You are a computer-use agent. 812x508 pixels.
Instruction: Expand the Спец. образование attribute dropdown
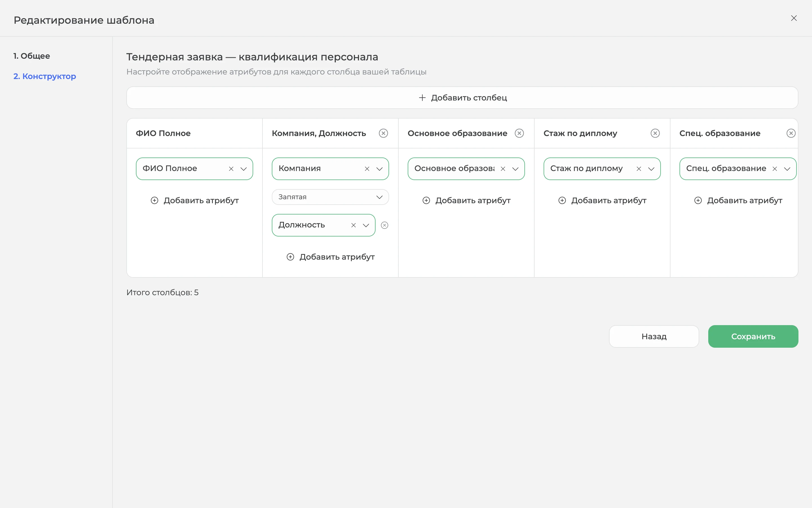(x=787, y=169)
